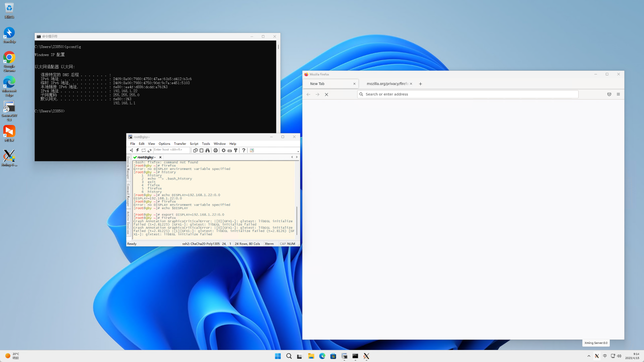Open the View menu in SecureCRT
644x362 pixels.
coord(152,143)
